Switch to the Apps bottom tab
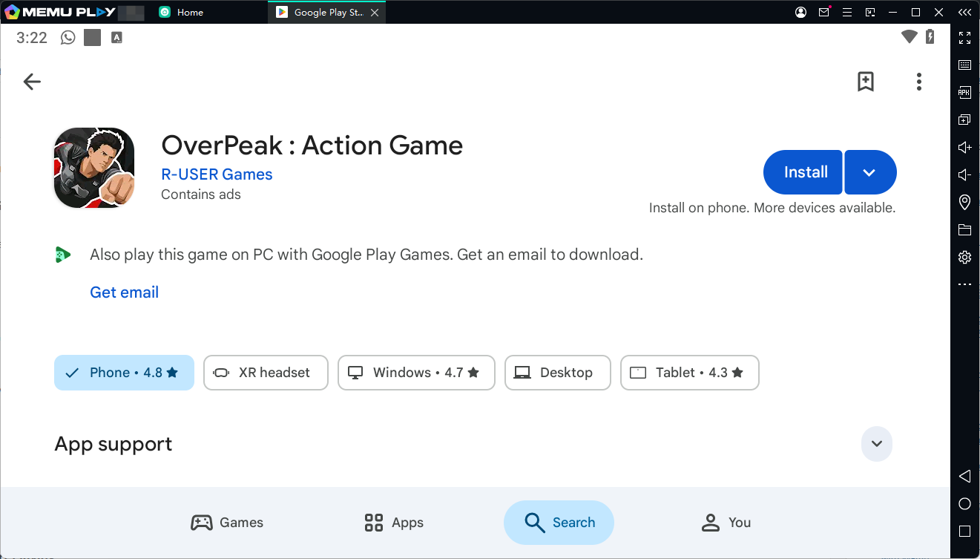980x559 pixels. 394,523
